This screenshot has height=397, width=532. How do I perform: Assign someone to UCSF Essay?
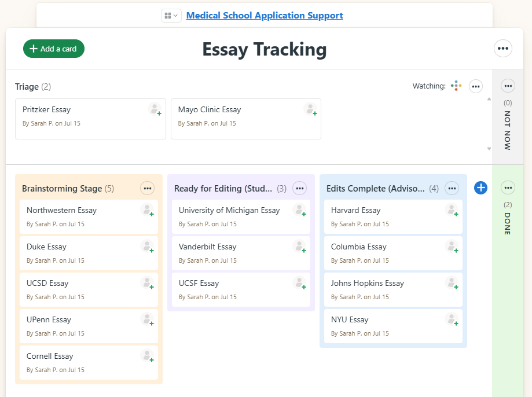point(300,283)
